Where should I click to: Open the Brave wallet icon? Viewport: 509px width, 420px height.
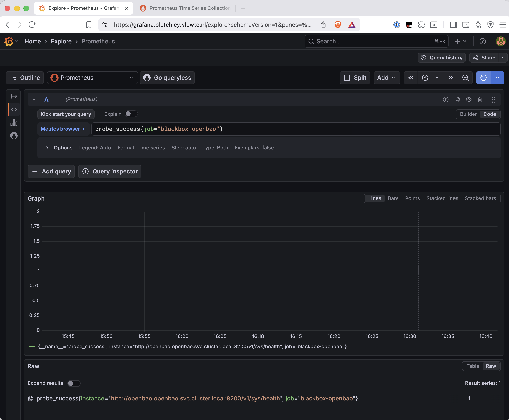tap(466, 24)
